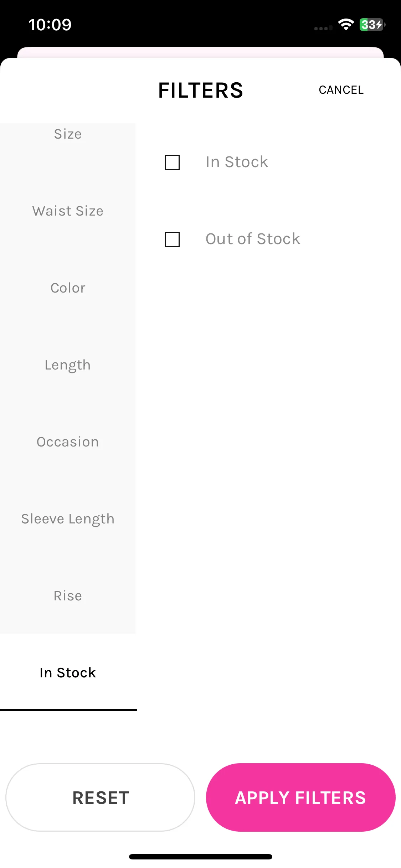Tap the clock in status bar
Image resolution: width=401 pixels, height=868 pixels.
click(x=50, y=25)
